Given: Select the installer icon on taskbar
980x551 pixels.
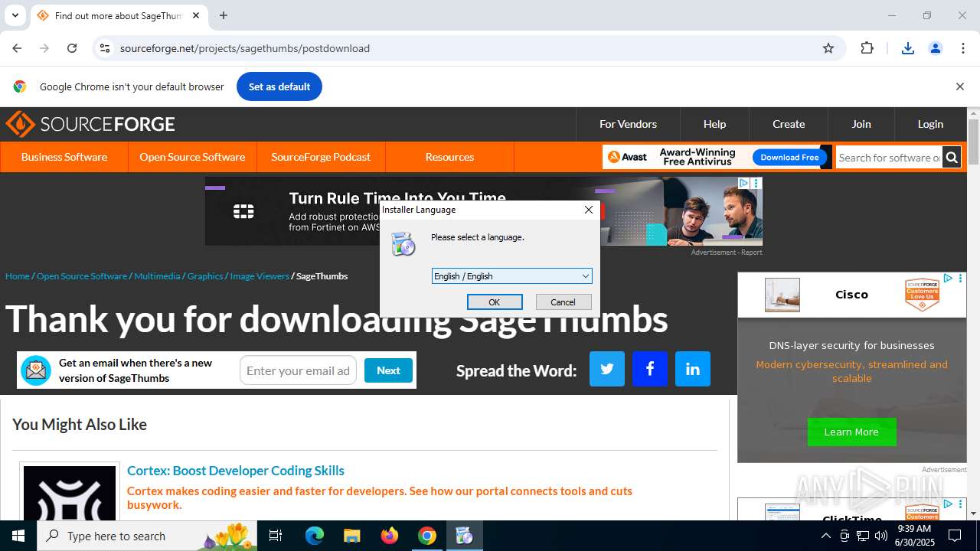Looking at the screenshot, I should 465,536.
